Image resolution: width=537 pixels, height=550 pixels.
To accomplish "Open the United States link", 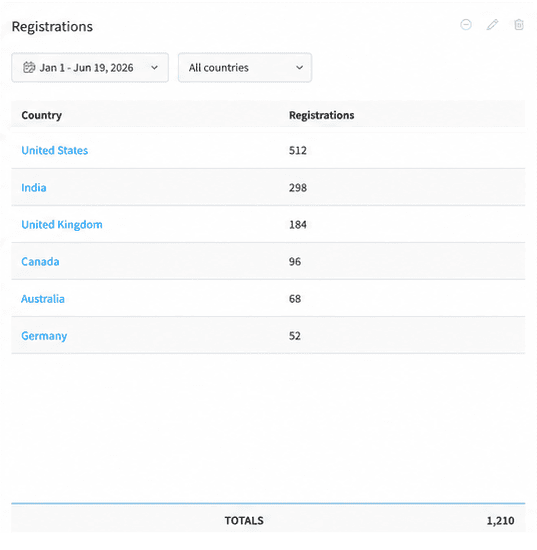I will pos(55,150).
